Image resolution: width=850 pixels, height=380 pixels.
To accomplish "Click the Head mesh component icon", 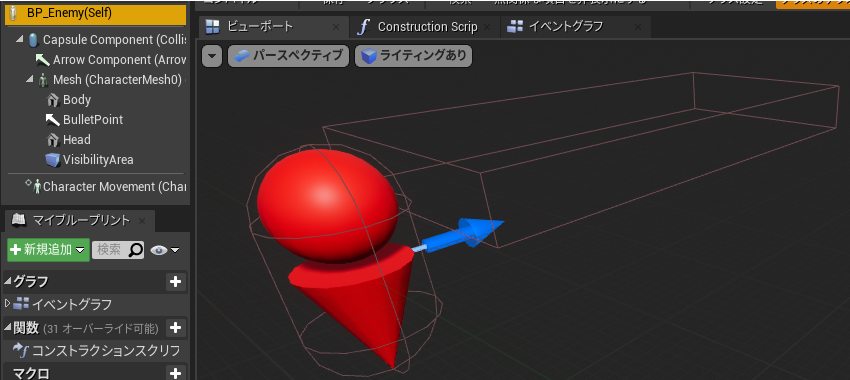I will point(53,140).
